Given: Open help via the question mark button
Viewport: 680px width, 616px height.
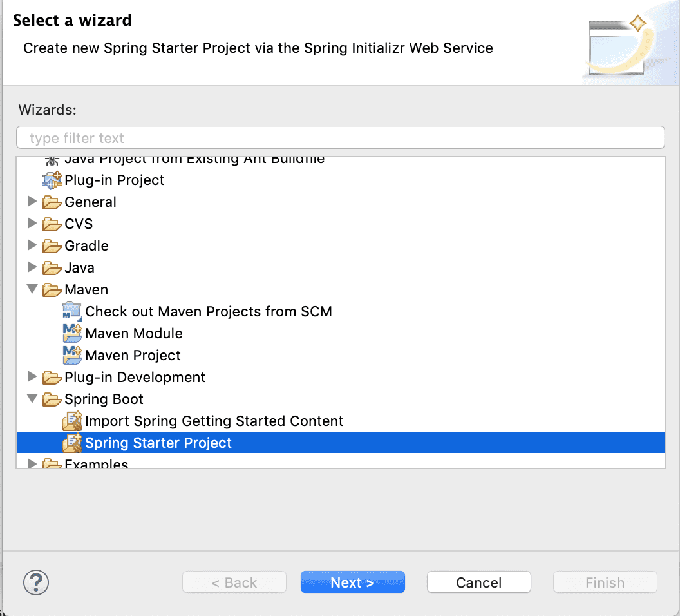Looking at the screenshot, I should point(36,582).
